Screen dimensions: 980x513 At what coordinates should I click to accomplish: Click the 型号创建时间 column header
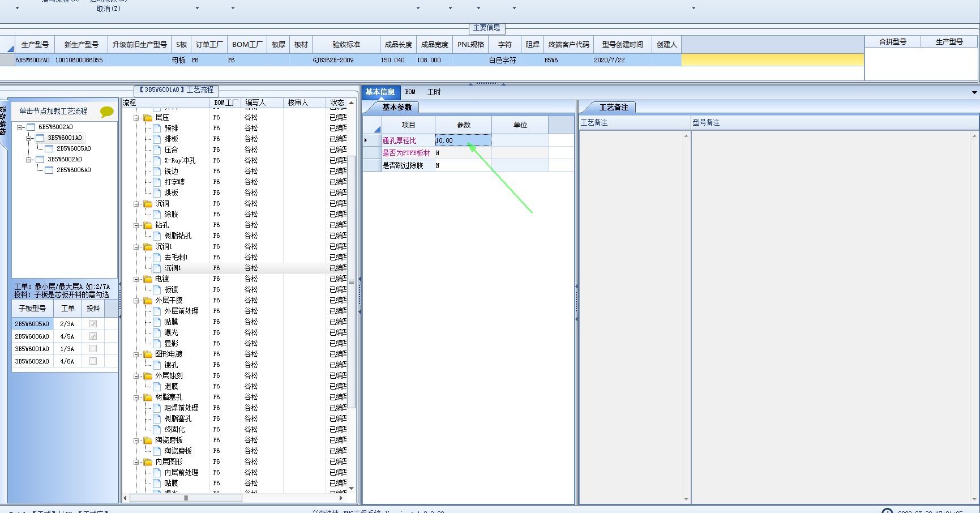pyautogui.click(x=622, y=45)
